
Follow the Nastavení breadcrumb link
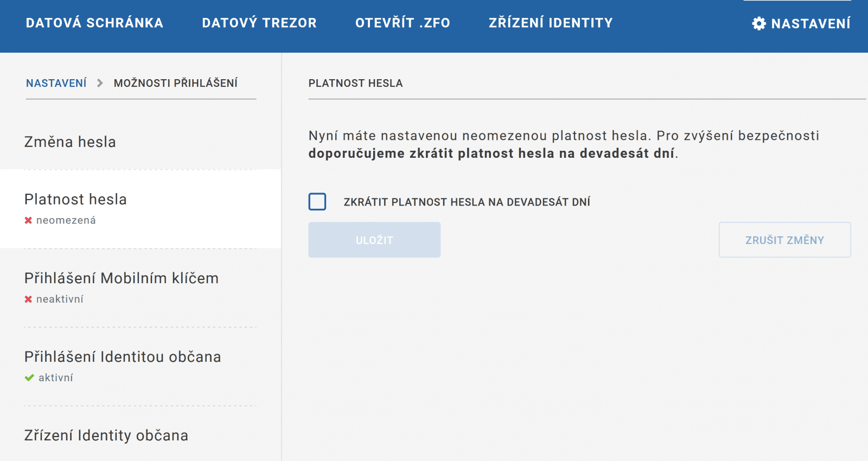pos(56,83)
